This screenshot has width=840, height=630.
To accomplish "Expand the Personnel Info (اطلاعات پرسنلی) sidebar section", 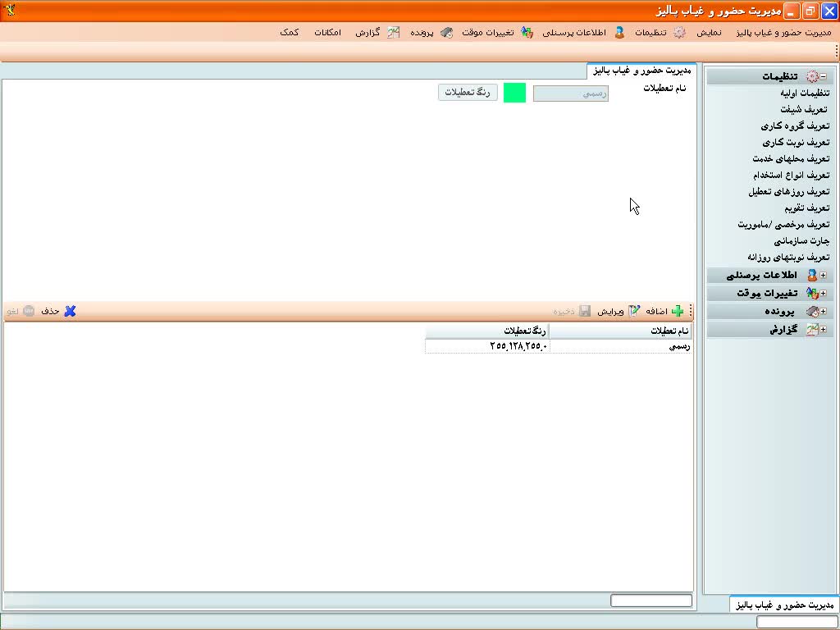I will (x=823, y=276).
